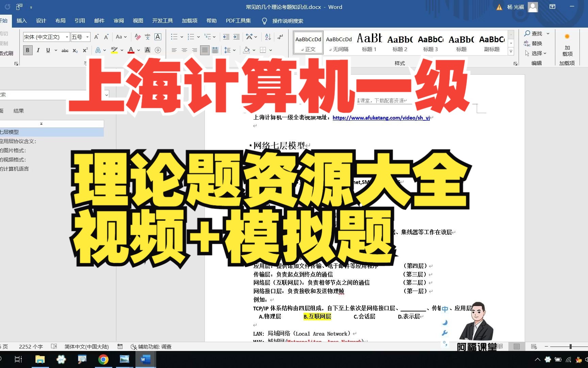Toggle italic formatting

[38, 50]
